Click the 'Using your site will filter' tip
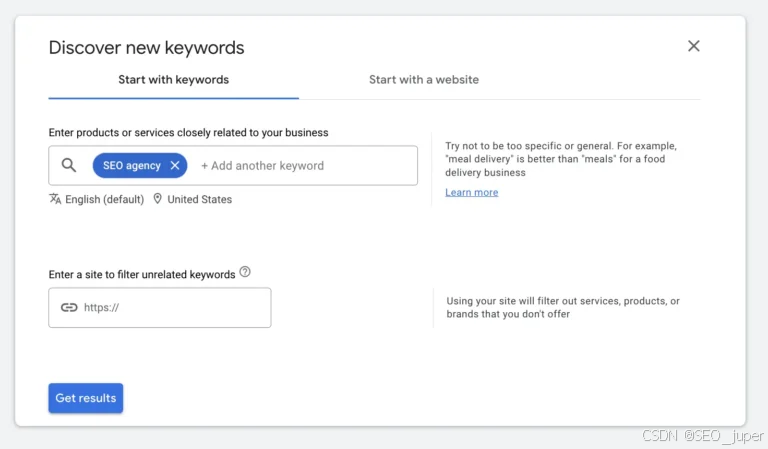This screenshot has width=768, height=449. [x=563, y=307]
